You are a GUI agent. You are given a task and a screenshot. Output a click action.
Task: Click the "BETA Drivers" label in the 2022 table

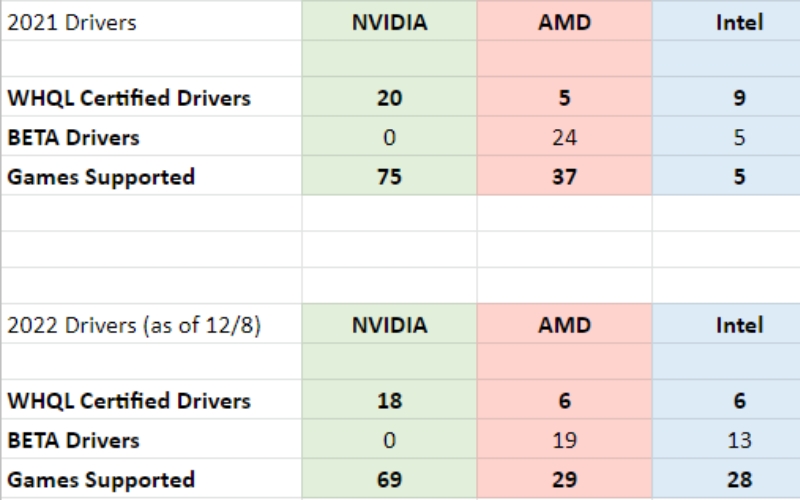click(x=74, y=440)
